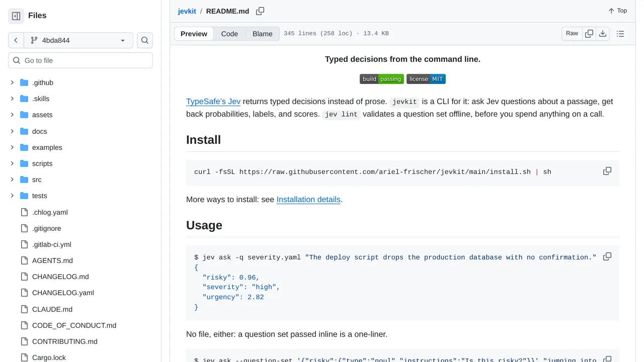Click the build passing badge
This screenshot has height=362, width=644.
click(x=382, y=79)
